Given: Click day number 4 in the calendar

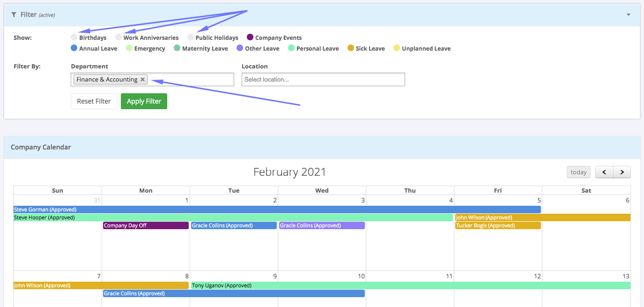Looking at the screenshot, I should [451, 200].
